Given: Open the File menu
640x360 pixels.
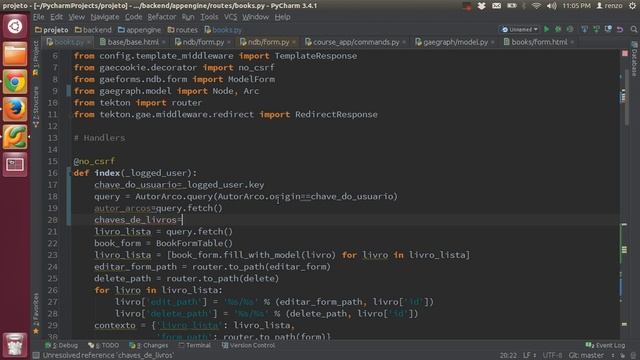Looking at the screenshot, I should pyautogui.click(x=39, y=17).
